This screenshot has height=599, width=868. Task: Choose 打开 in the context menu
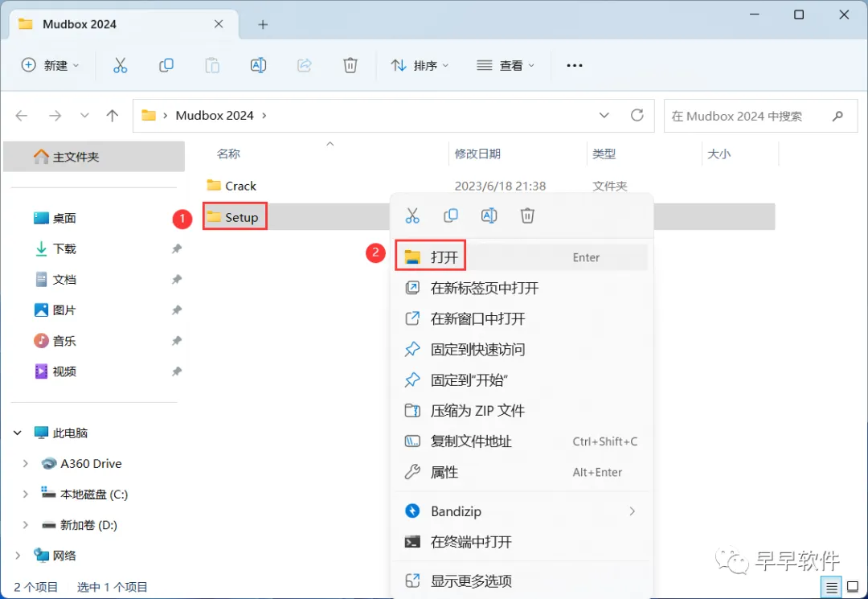pyautogui.click(x=522, y=256)
